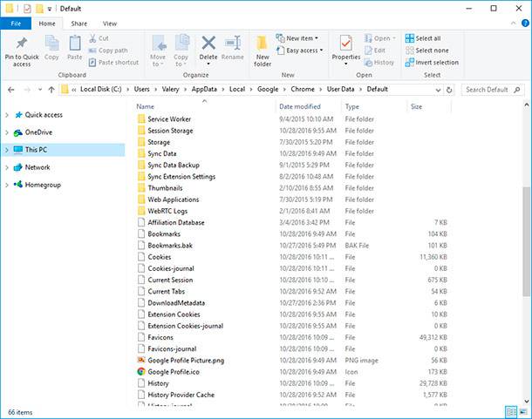The width and height of the screenshot is (532, 419).
Task: Click Chrome in address breadcrumb
Action: (x=303, y=89)
